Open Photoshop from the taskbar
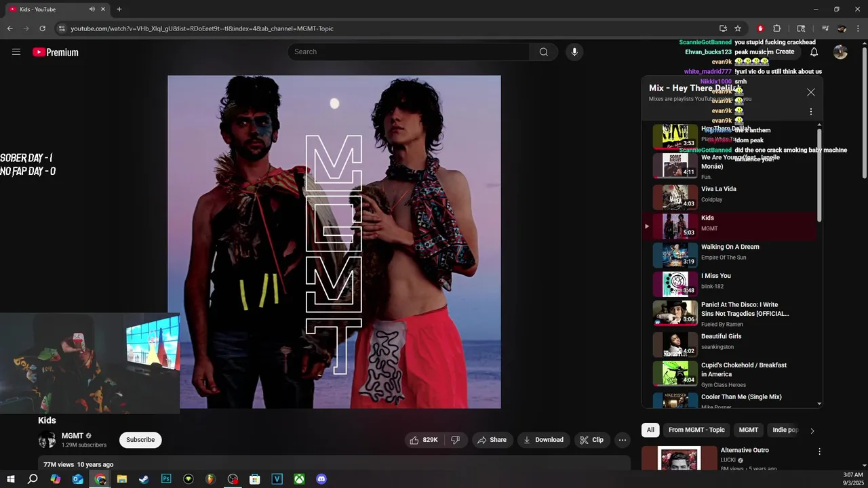The width and height of the screenshot is (868, 488). (x=166, y=479)
